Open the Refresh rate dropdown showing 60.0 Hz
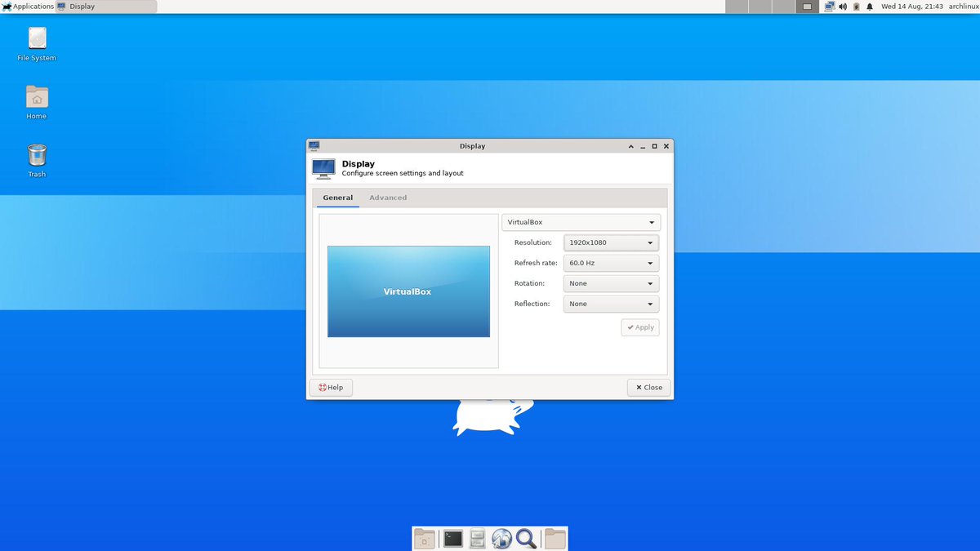980x551 pixels. 611,263
